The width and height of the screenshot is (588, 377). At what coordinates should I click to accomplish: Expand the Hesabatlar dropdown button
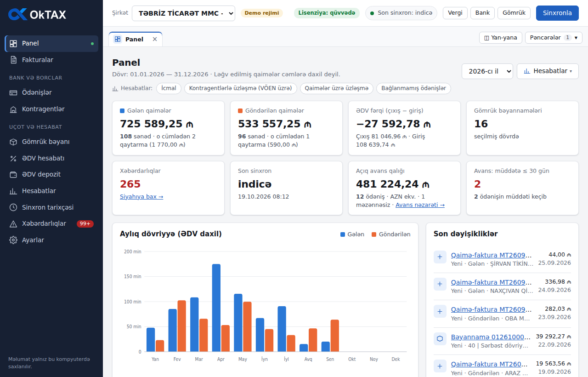point(548,71)
